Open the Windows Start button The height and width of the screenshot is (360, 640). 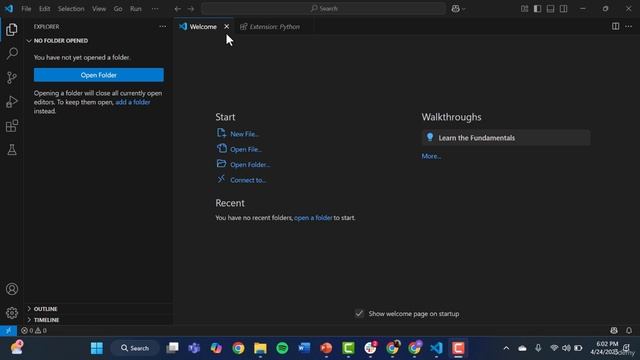tap(97, 348)
